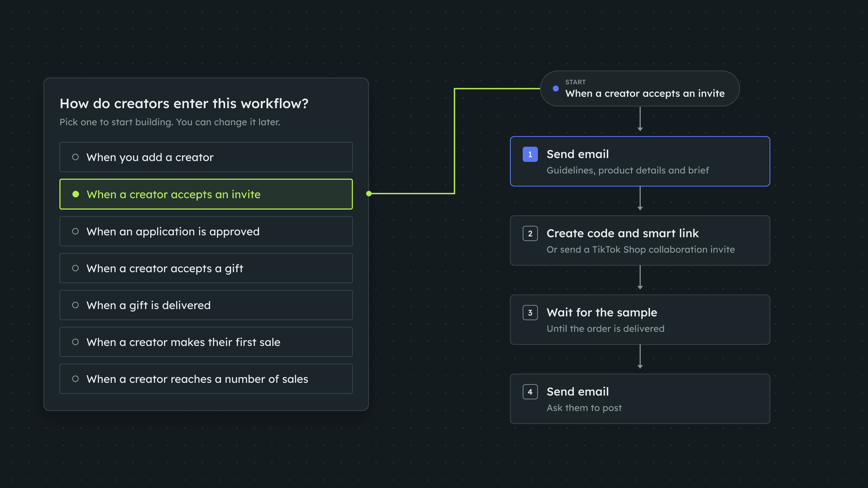868x488 pixels.
Task: Click the selected 'creator accepts an invite' radio dot
Action: 75,194
